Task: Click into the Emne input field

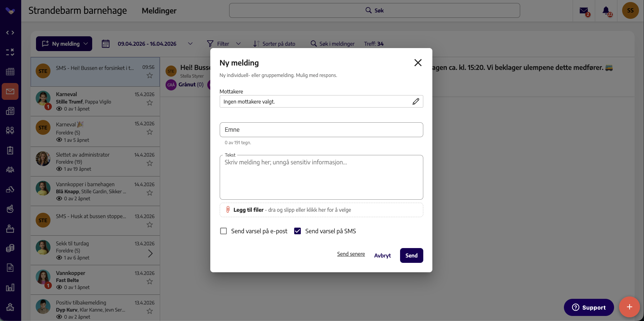Action: [321, 130]
